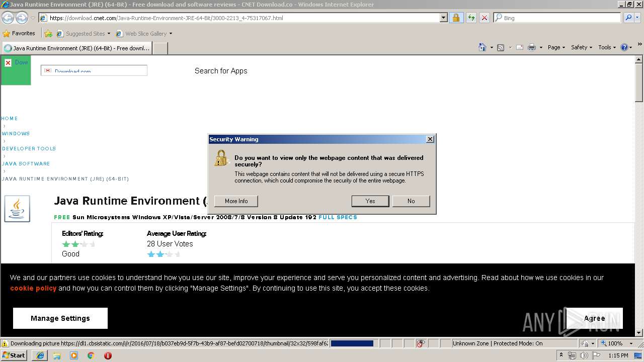
Task: Open the RSS feeds icon in command bar
Action: (x=501, y=47)
